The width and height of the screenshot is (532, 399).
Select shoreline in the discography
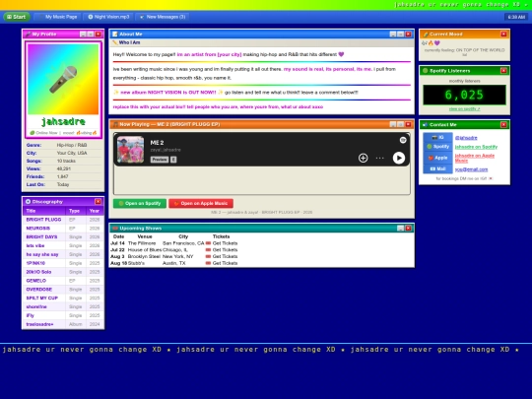tap(36, 306)
